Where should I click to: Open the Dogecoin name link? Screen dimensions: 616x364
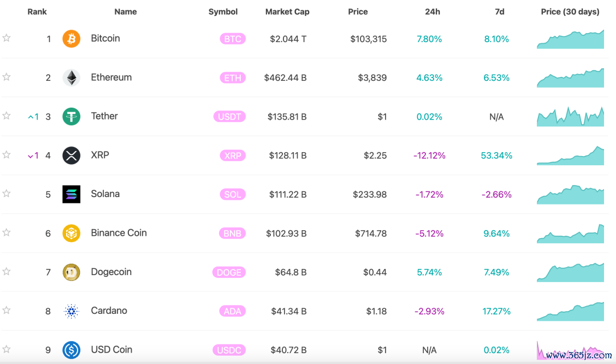click(x=111, y=272)
